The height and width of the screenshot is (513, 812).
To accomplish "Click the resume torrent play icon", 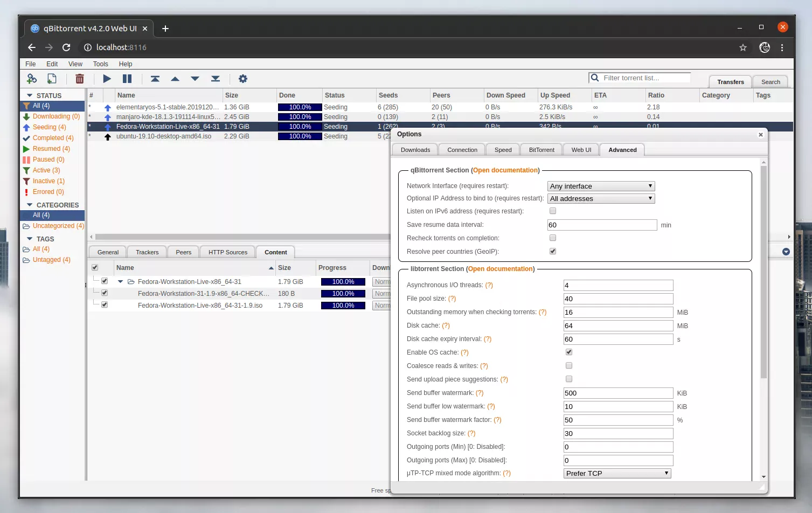I will pos(107,79).
